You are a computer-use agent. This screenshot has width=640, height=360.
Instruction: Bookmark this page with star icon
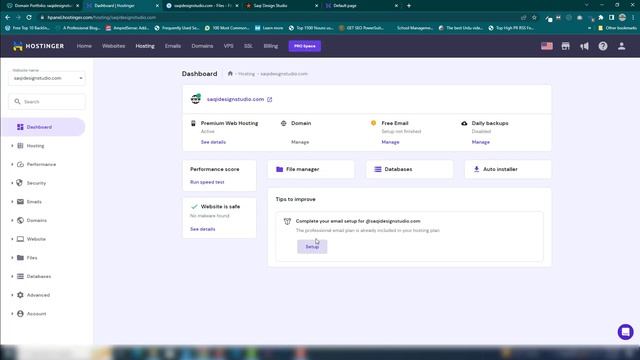click(534, 18)
